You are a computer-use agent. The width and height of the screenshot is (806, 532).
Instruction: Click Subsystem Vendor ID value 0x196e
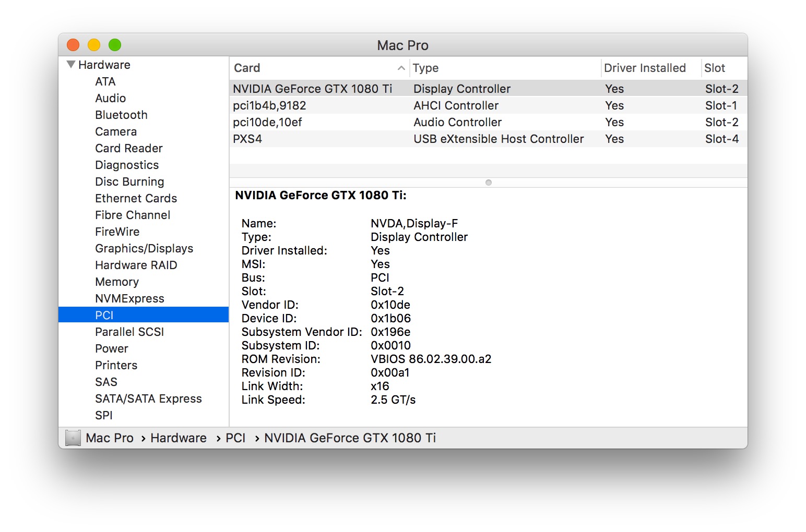390,332
